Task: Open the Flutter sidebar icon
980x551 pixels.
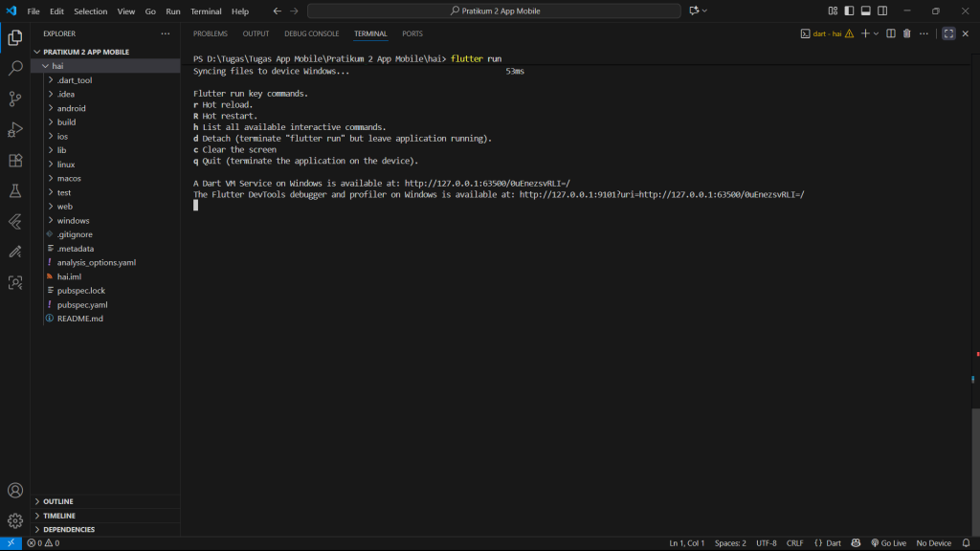Action: [15, 221]
